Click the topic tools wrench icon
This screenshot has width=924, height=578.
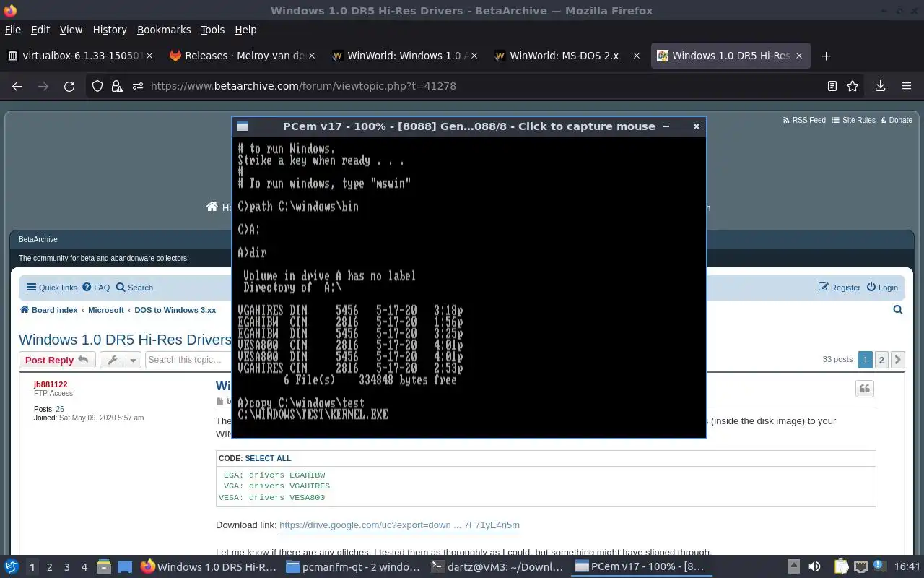click(112, 360)
